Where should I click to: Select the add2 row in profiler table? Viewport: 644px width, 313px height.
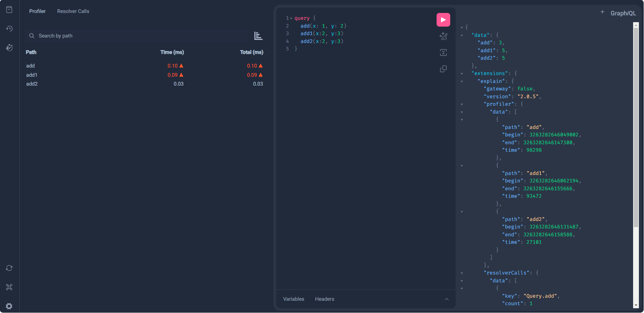pos(144,84)
